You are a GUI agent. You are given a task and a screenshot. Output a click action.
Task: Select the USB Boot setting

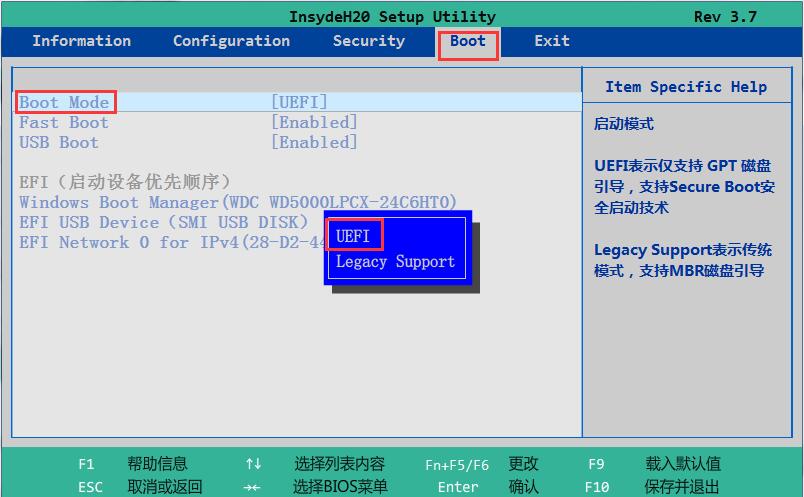pyautogui.click(x=58, y=143)
